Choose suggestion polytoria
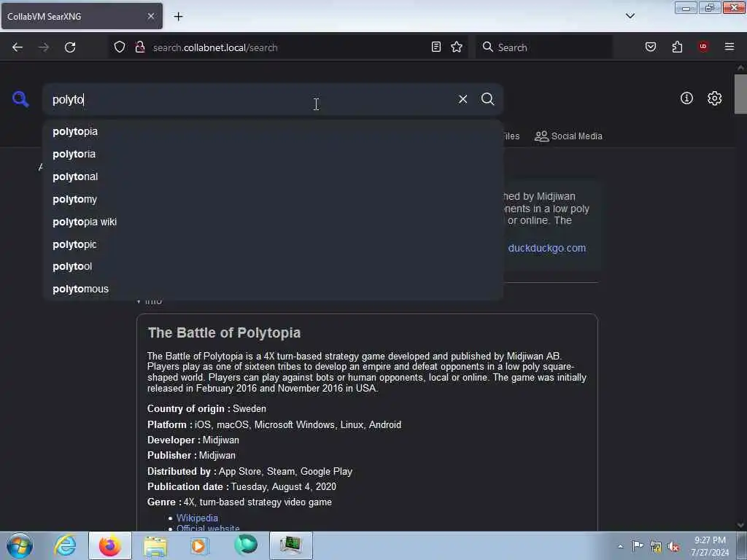Screen dimensions: 747x560 click(273, 155)
